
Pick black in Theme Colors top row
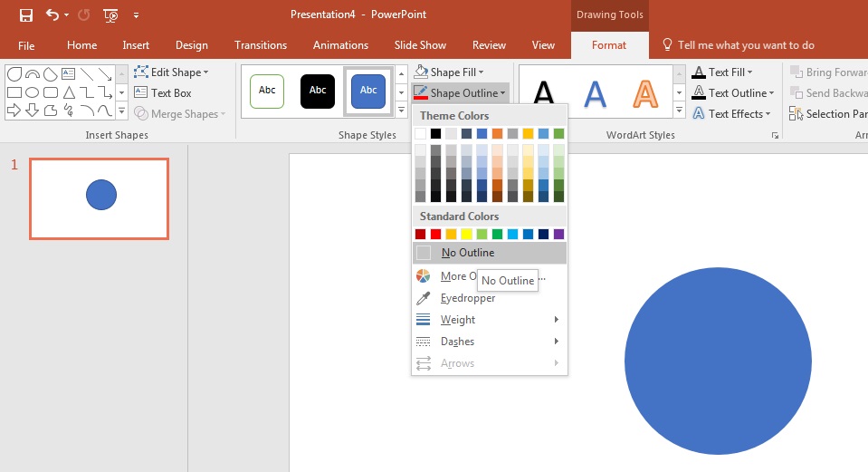[435, 133]
